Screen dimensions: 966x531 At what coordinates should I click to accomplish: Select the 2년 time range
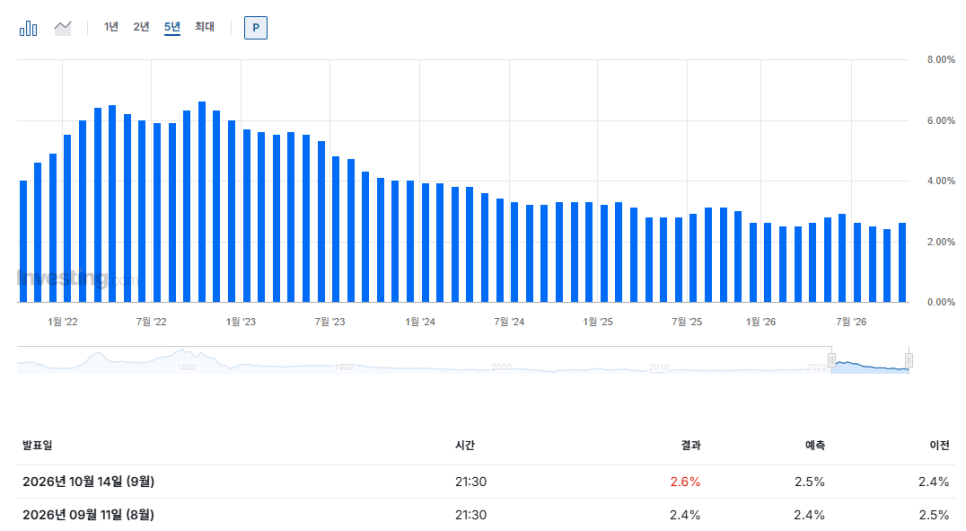pyautogui.click(x=141, y=26)
